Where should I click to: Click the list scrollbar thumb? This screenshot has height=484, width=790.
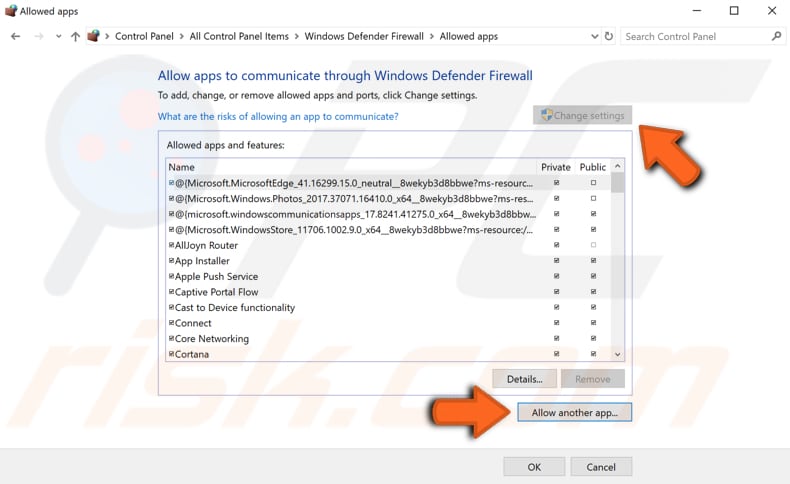pyautogui.click(x=617, y=183)
